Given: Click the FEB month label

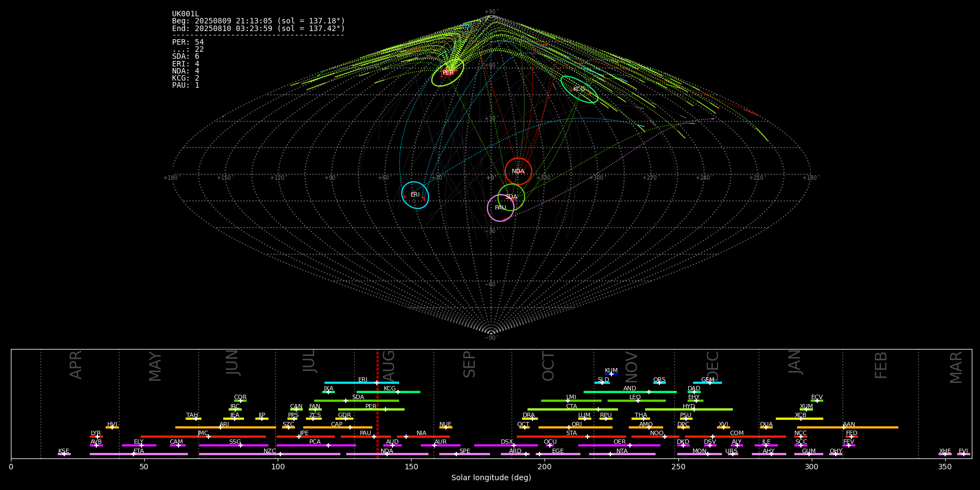Looking at the screenshot, I should (x=881, y=365).
